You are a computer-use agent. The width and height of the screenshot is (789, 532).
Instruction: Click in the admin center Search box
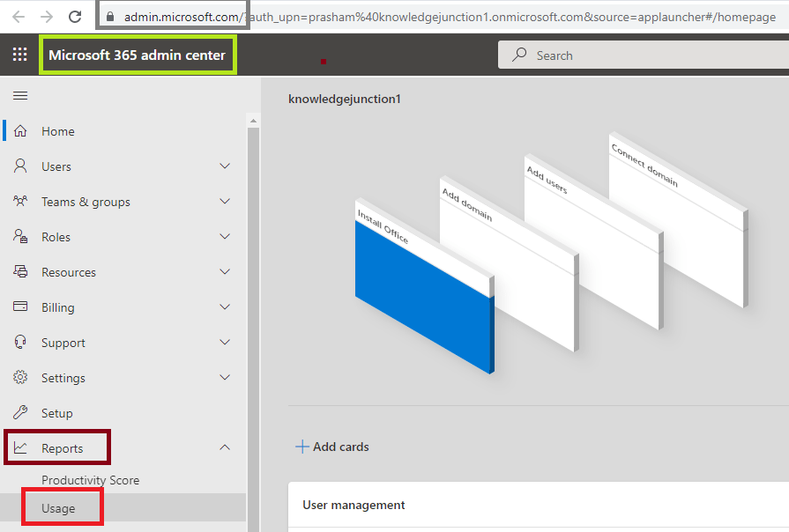[644, 55]
